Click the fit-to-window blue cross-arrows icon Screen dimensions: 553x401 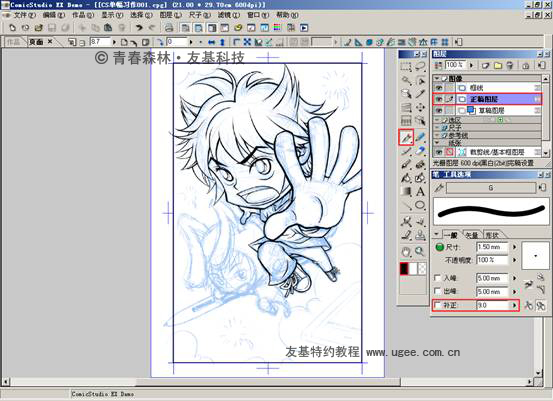tap(247, 42)
